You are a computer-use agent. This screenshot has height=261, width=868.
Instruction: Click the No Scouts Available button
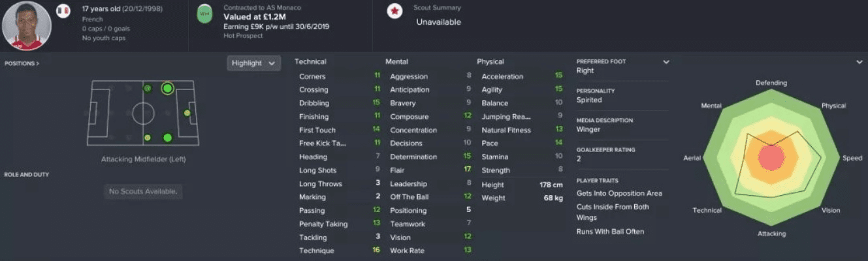[142, 191]
